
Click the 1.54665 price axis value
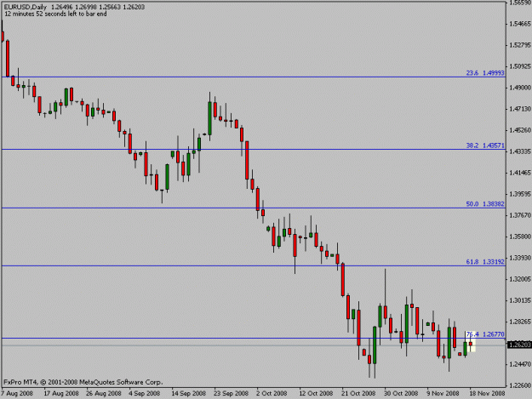click(520, 24)
